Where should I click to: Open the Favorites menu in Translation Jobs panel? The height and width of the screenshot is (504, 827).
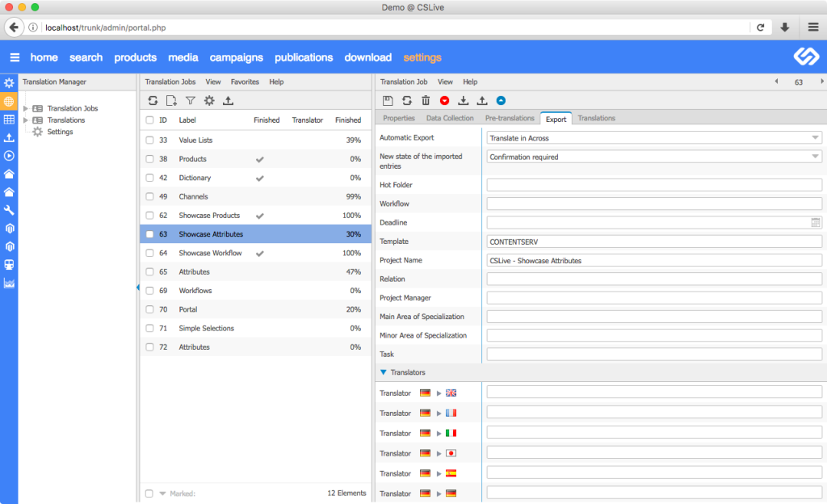click(x=245, y=82)
